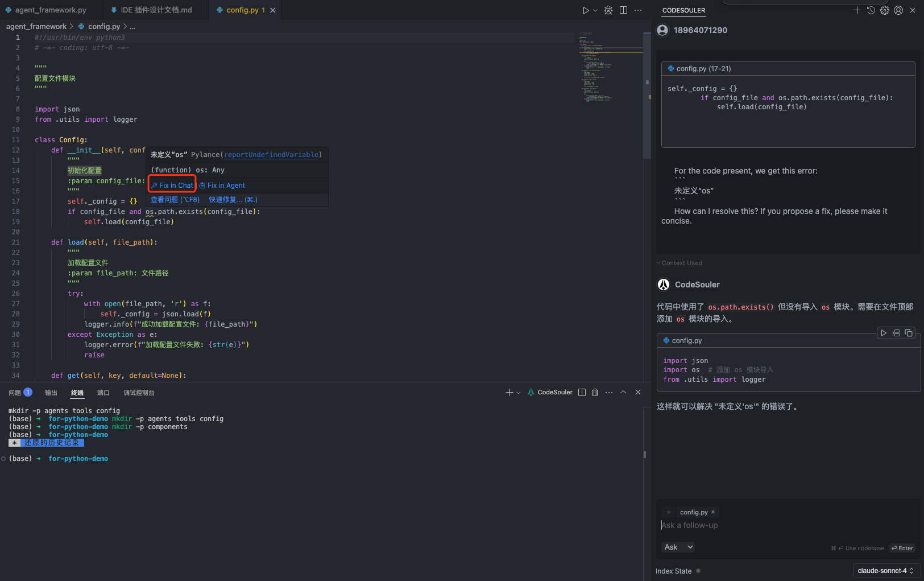
Task: Click 查看问题 in the hover popup
Action: click(x=175, y=200)
